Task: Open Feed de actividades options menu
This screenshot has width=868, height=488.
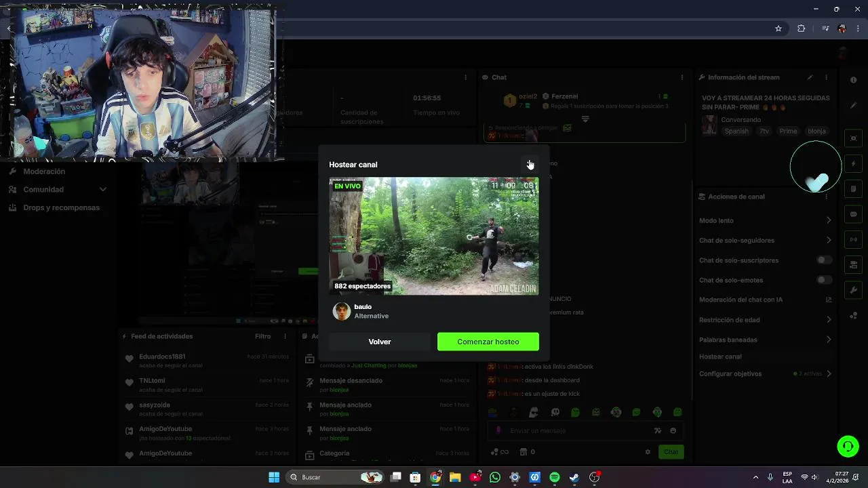Action: click(285, 336)
